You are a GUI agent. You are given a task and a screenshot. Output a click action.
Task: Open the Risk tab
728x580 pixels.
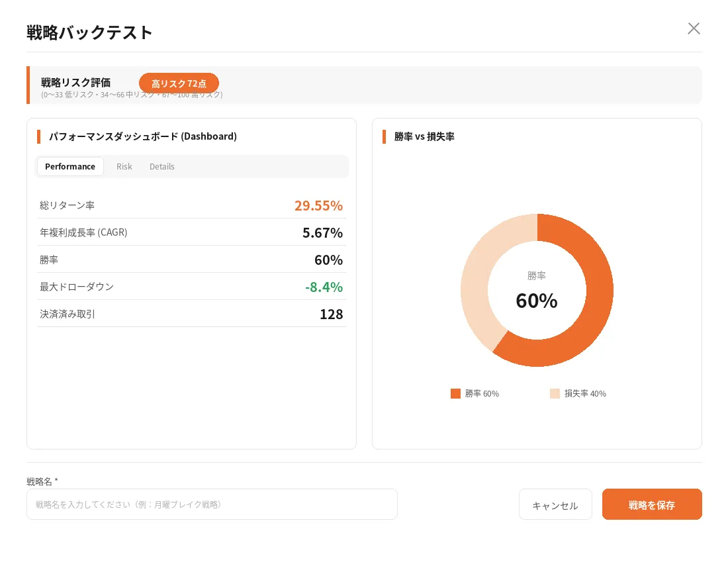point(124,166)
